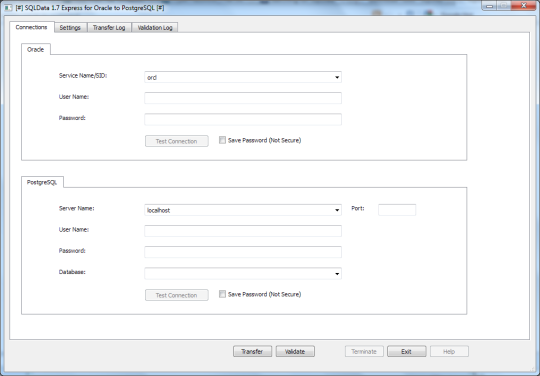Viewport: 540px width, 376px height.
Task: Enable PostgreSQL Save Password checkbox
Action: (222, 294)
